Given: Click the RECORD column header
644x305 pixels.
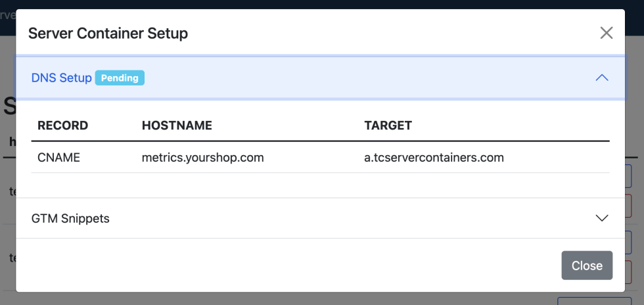Looking at the screenshot, I should (62, 126).
